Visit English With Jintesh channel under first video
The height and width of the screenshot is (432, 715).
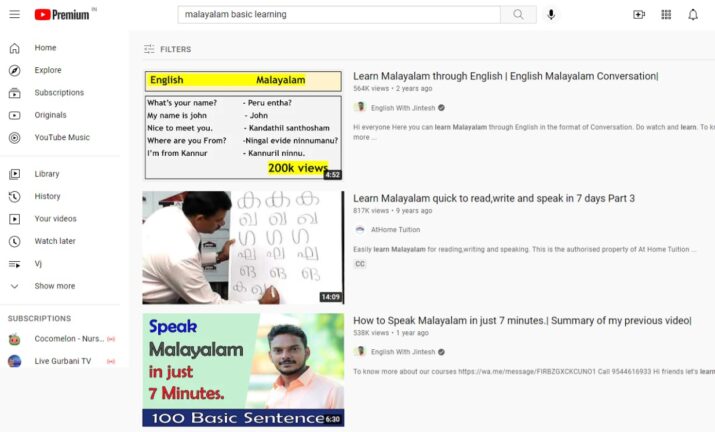403,108
